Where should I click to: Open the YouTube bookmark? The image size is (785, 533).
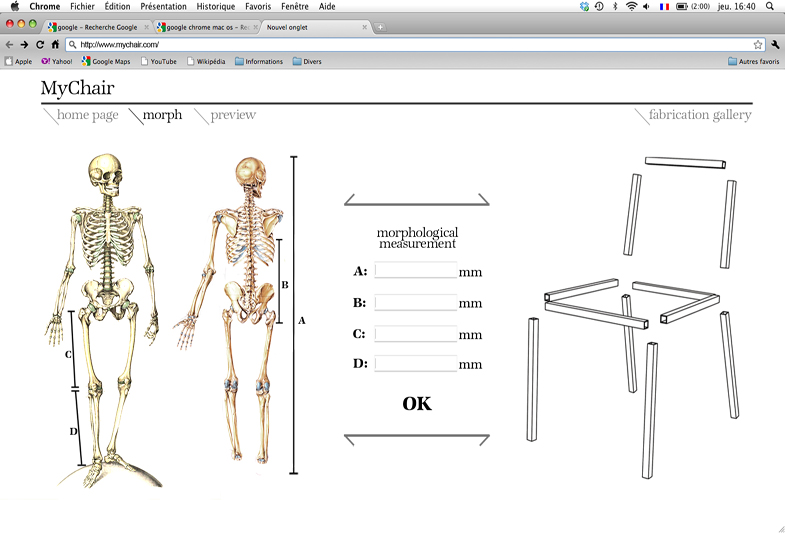point(159,62)
